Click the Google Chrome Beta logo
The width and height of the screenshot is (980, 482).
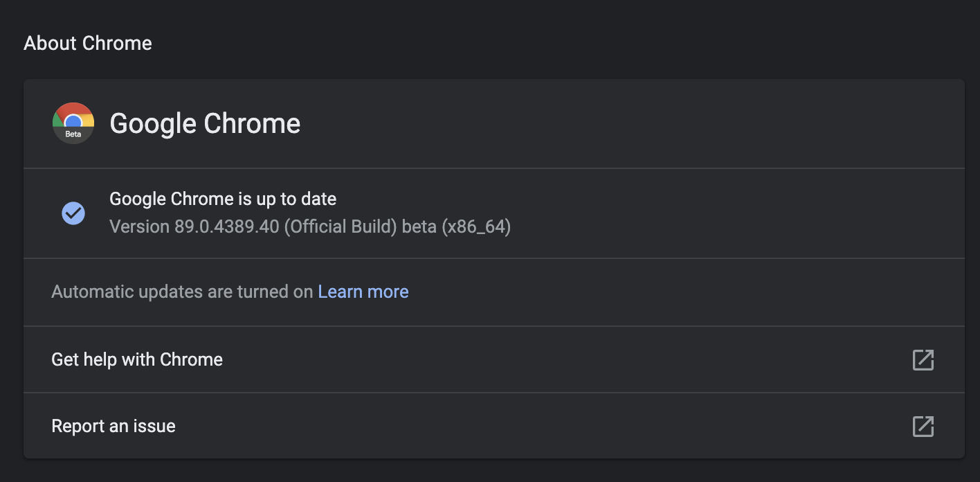pyautogui.click(x=73, y=123)
